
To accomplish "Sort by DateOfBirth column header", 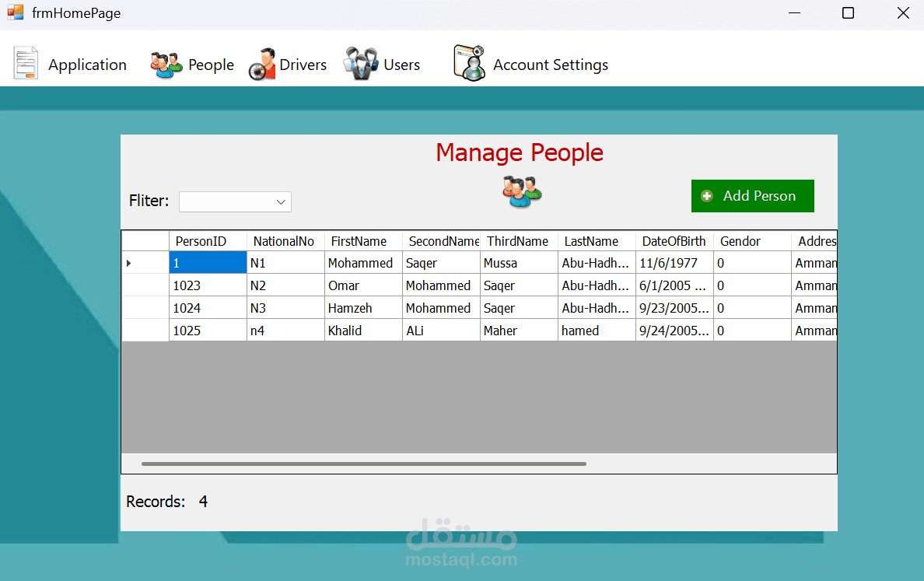I will (x=674, y=241).
